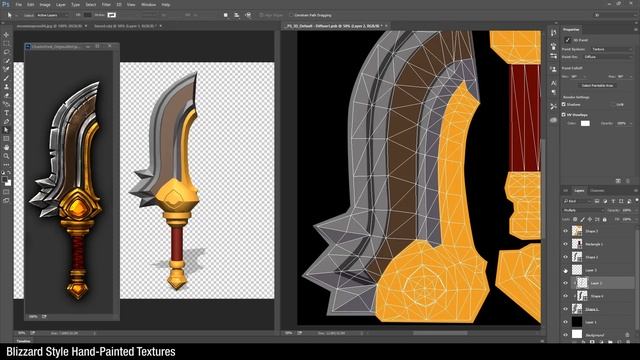Toggle Constrain Path Dragging checkbox
Viewport: 640px width, 360px height.
point(291,15)
